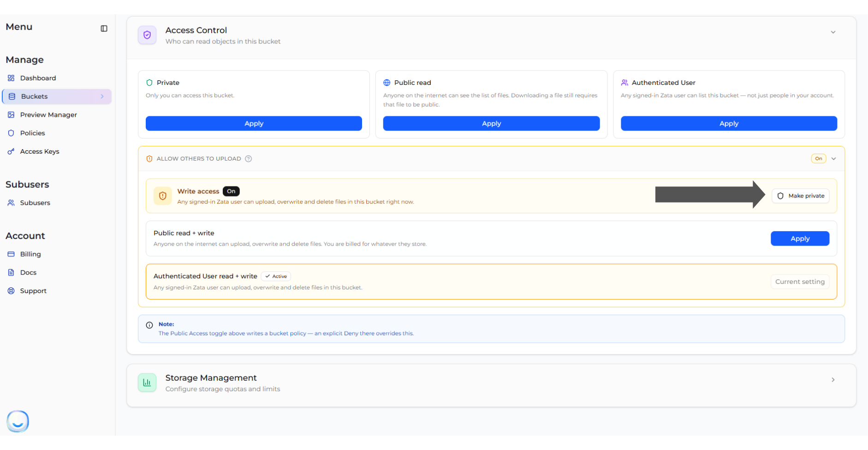Open Billing under Account
This screenshot has width=868, height=450.
click(57, 254)
